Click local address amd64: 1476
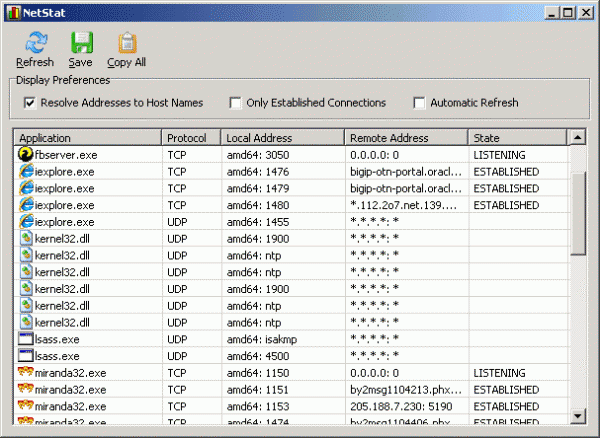Image resolution: width=600 pixels, height=438 pixels. [258, 172]
